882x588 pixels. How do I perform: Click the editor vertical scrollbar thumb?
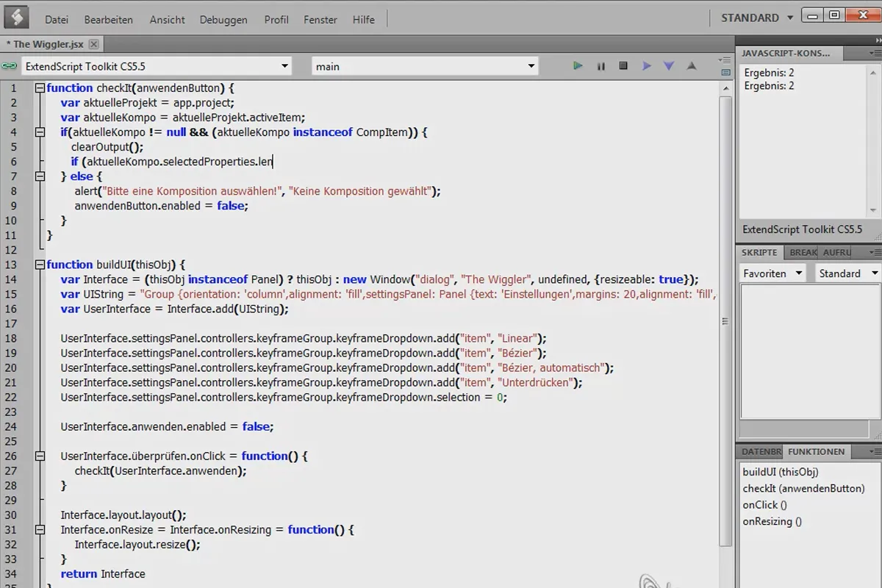click(x=725, y=320)
